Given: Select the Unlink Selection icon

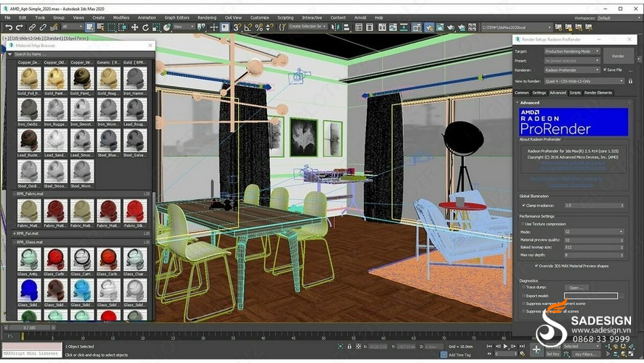Looking at the screenshot, I should (43, 28).
